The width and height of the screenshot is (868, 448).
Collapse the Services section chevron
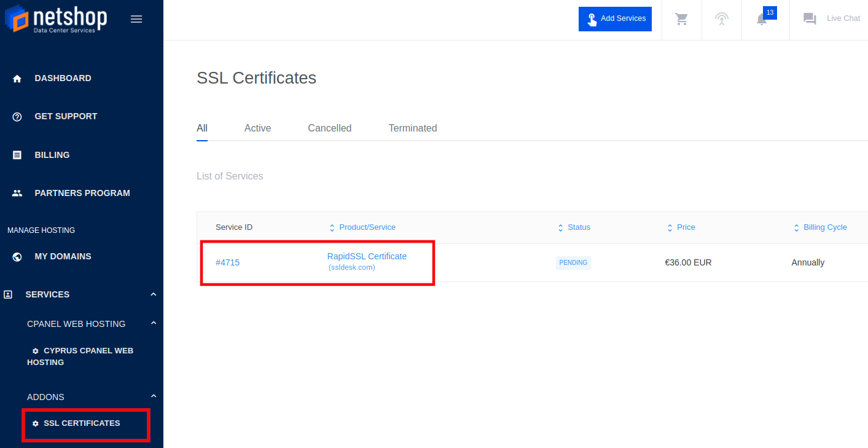pos(154,294)
